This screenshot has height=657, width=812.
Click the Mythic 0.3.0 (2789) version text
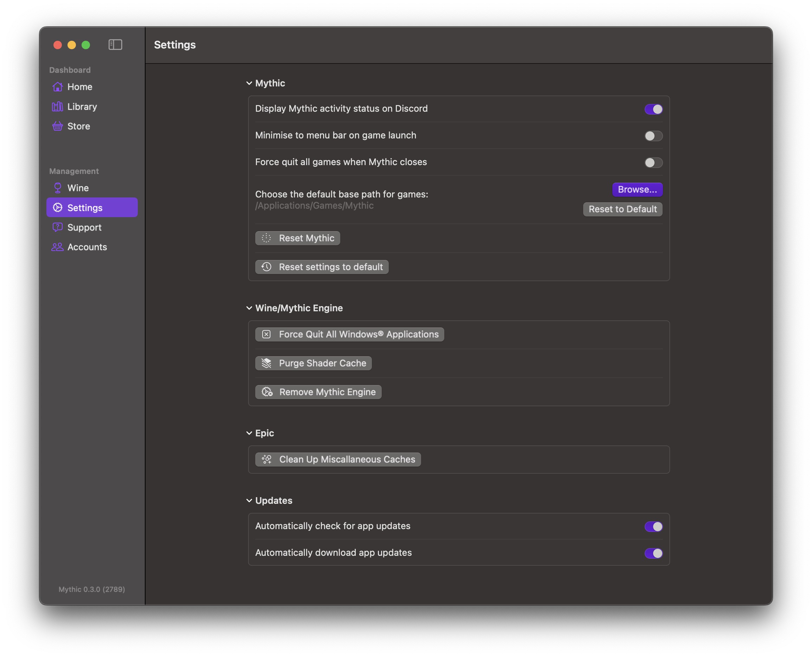[x=92, y=589]
